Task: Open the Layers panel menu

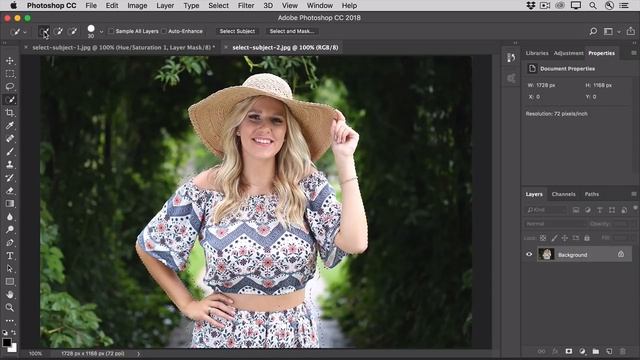Action: [633, 194]
